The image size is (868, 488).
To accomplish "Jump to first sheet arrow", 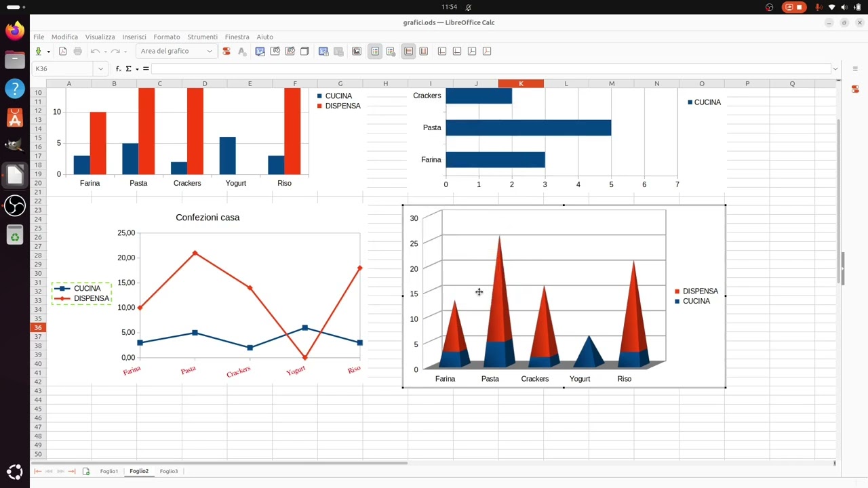I will click(x=38, y=471).
